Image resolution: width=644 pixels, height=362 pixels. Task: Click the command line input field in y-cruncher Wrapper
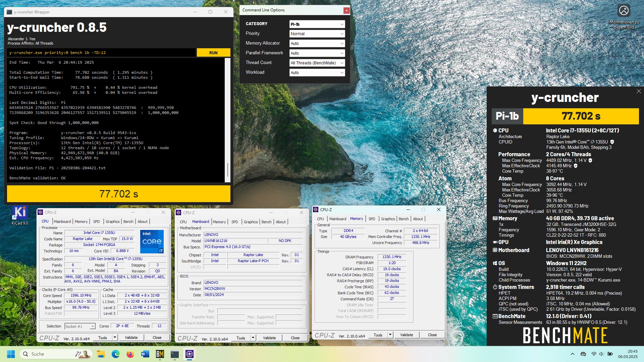pyautogui.click(x=101, y=53)
